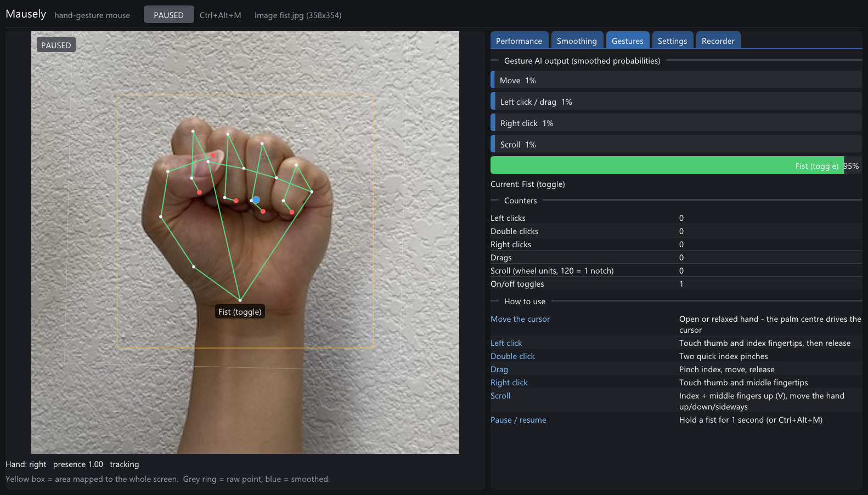Open the Settings tab

672,41
